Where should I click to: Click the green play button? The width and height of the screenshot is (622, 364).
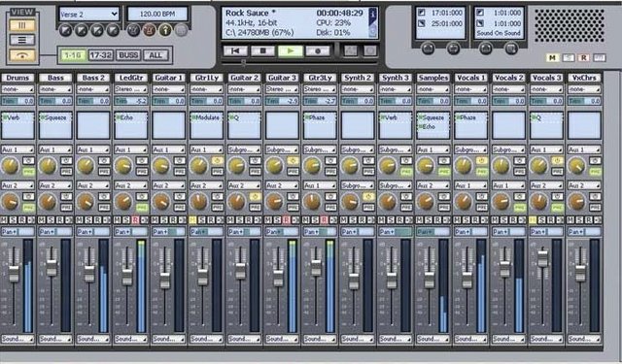290,51
